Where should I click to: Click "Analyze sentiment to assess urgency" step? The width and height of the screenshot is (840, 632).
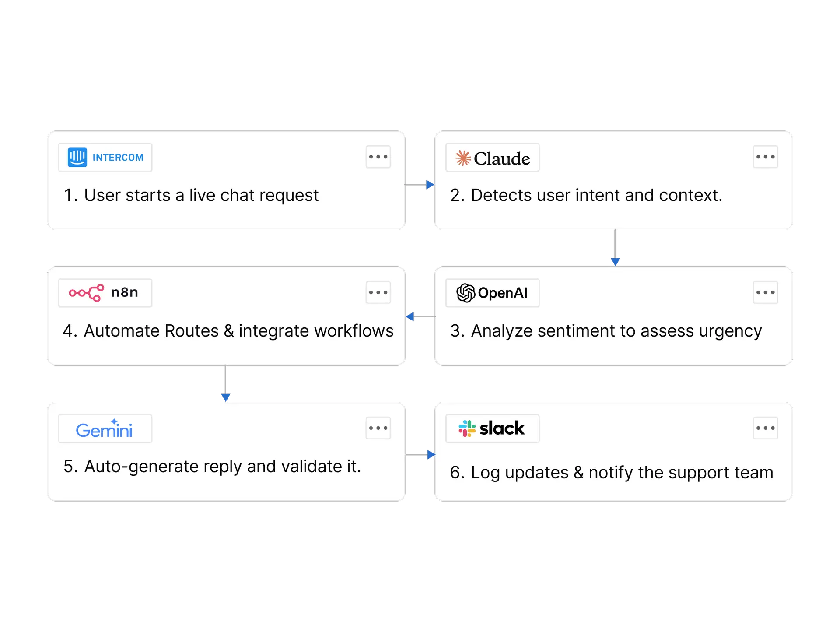(606, 331)
